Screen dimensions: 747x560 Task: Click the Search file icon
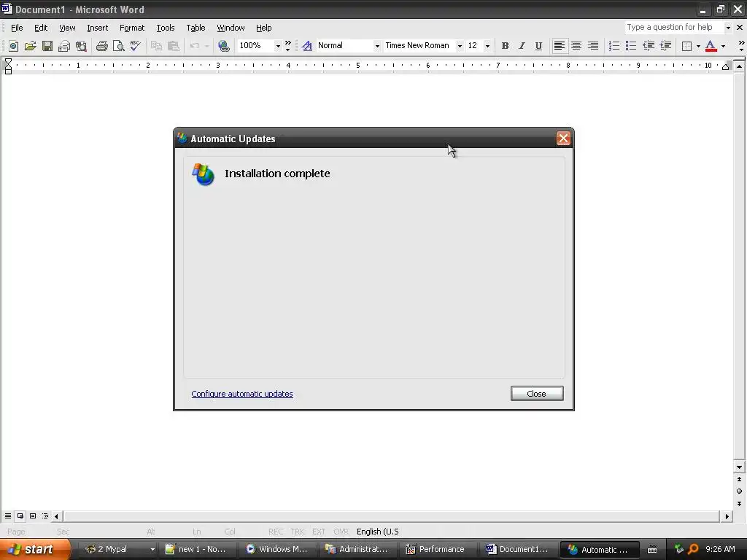[x=82, y=46]
